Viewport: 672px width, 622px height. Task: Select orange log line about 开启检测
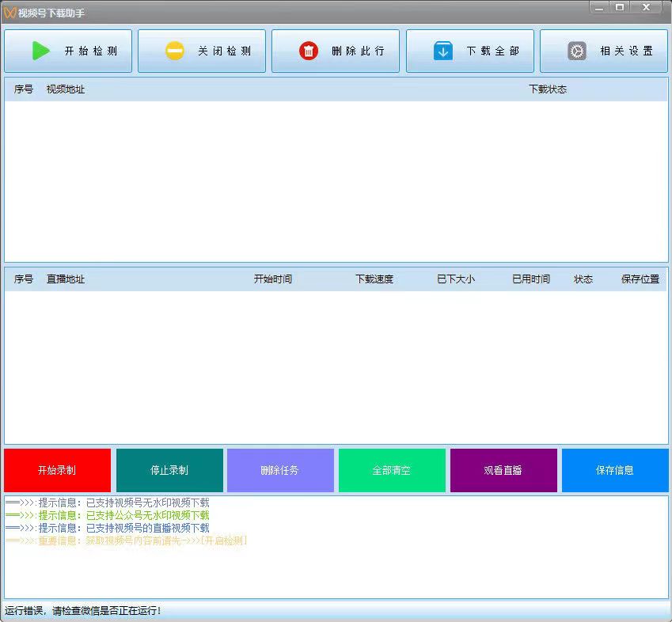coord(127,540)
